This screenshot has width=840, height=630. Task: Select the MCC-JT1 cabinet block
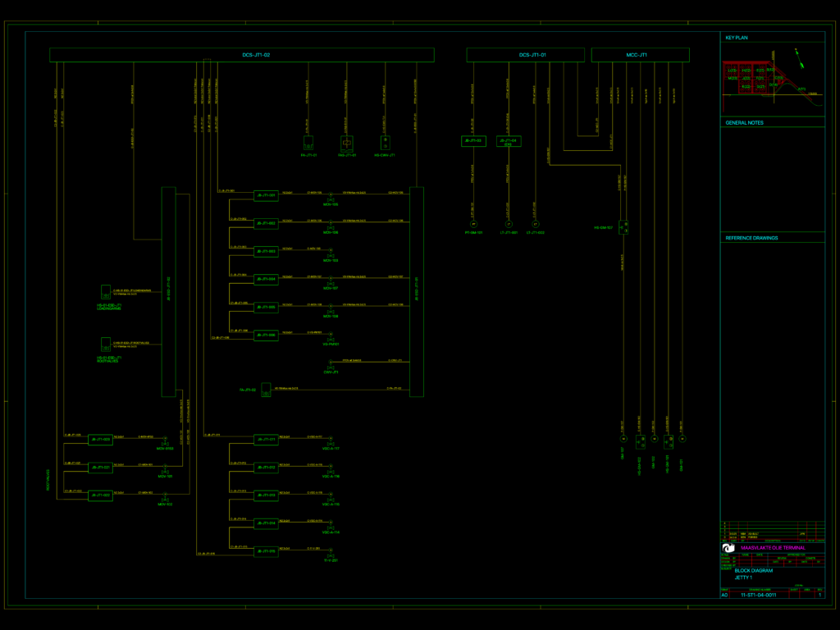point(640,55)
